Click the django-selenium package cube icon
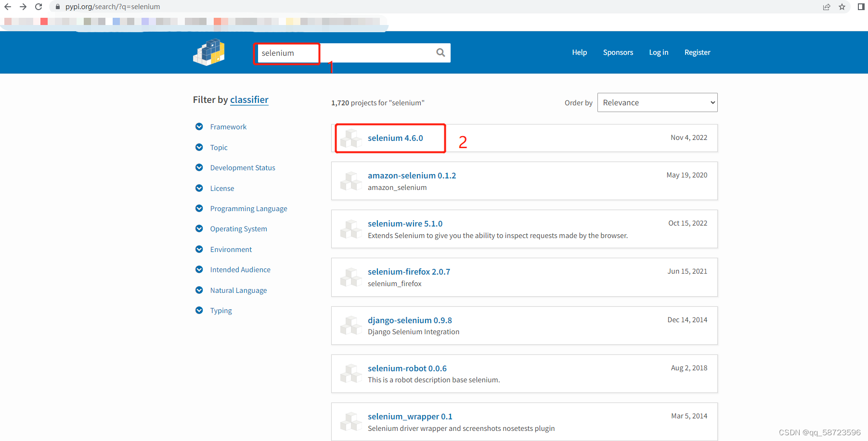 pos(351,326)
